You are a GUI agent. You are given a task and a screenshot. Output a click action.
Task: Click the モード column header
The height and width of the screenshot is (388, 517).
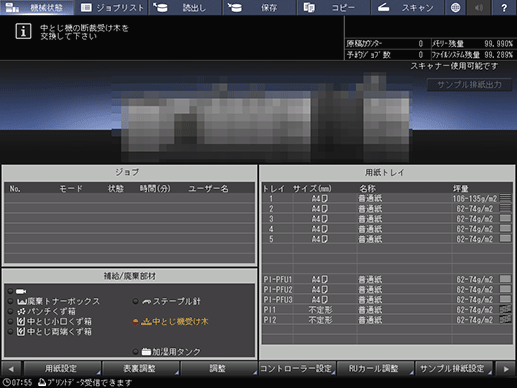pyautogui.click(x=71, y=189)
